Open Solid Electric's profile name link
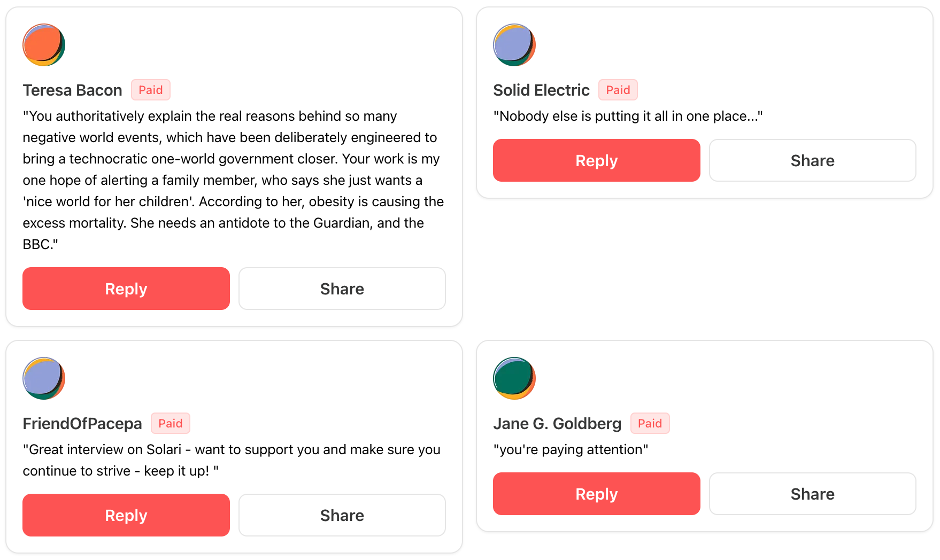Image resolution: width=940 pixels, height=560 pixels. pyautogui.click(x=541, y=90)
